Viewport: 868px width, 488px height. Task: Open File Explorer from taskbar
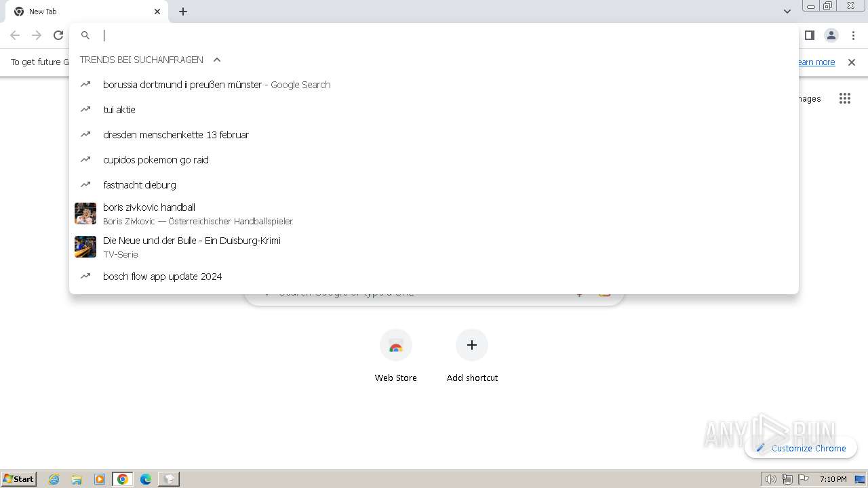pyautogui.click(x=77, y=479)
